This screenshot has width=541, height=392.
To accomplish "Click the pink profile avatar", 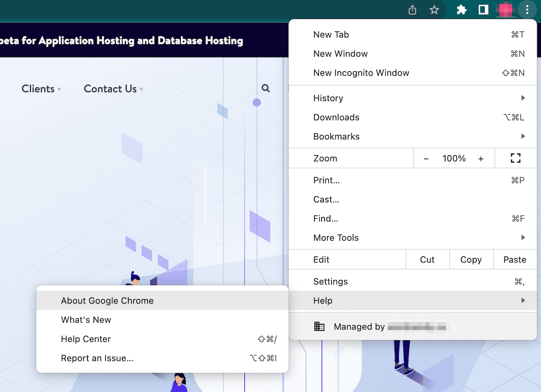I will pyautogui.click(x=505, y=10).
